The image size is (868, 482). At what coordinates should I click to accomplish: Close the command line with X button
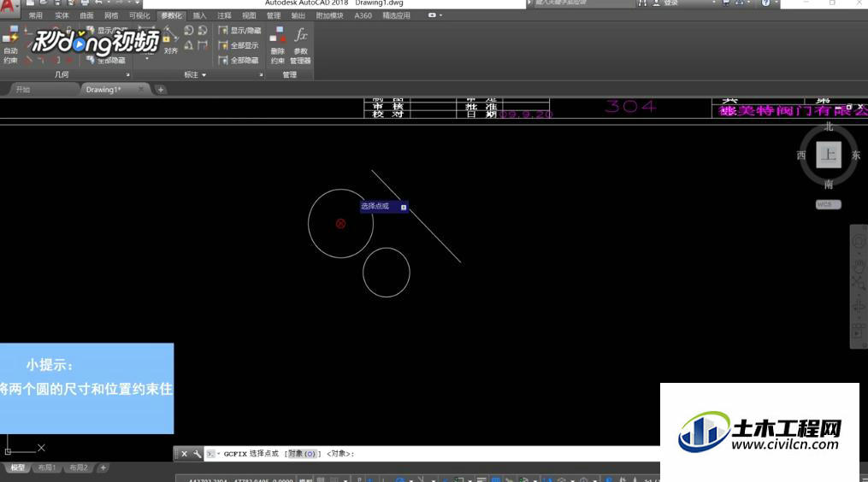(185, 454)
